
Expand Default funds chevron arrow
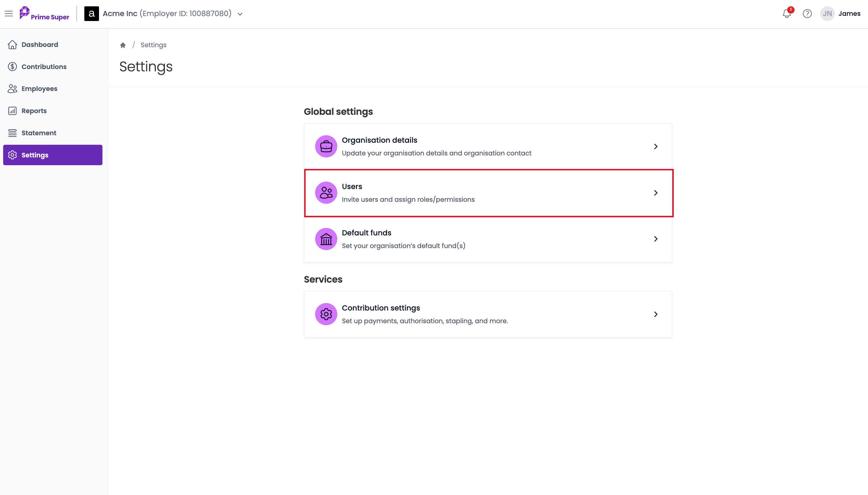[656, 239]
